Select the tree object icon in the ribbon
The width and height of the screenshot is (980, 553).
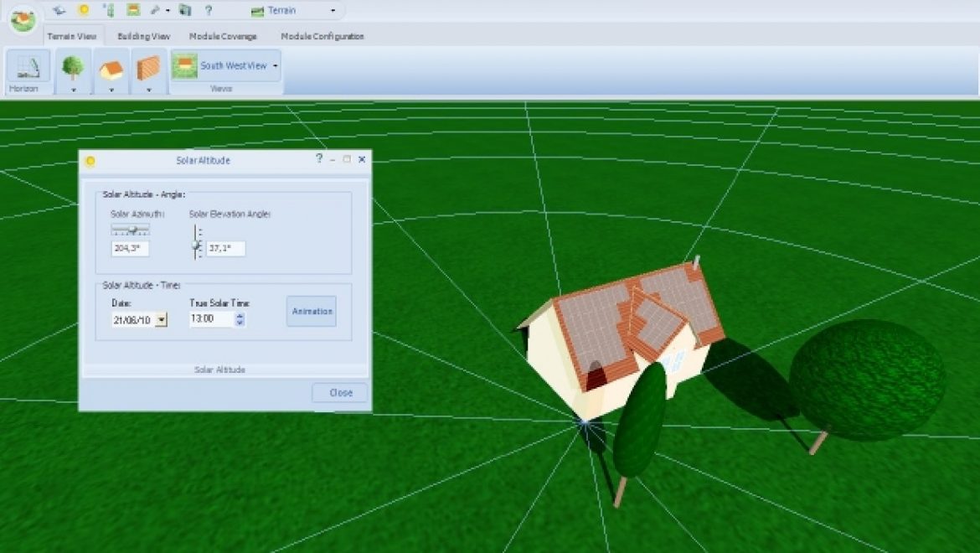point(73,66)
